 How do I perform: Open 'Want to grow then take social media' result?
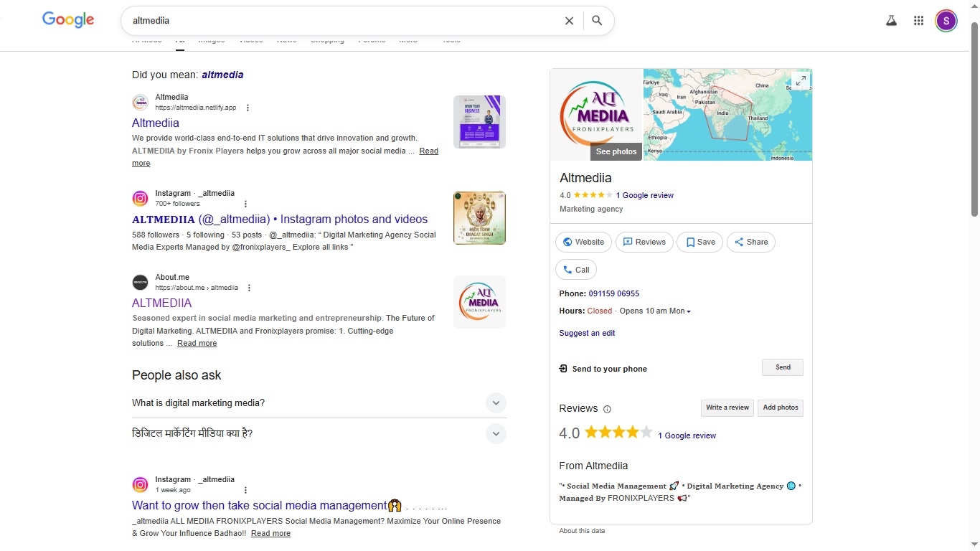pos(289,506)
